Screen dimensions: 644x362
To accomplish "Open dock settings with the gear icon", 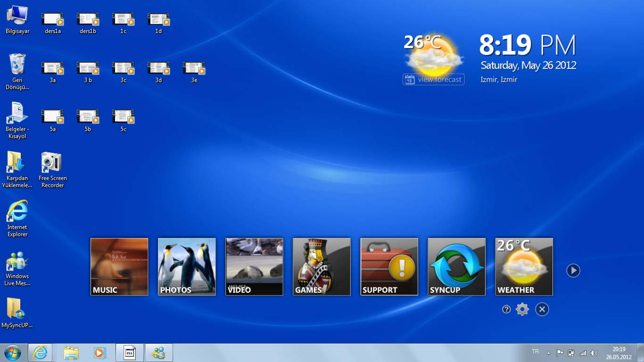I will [522, 309].
